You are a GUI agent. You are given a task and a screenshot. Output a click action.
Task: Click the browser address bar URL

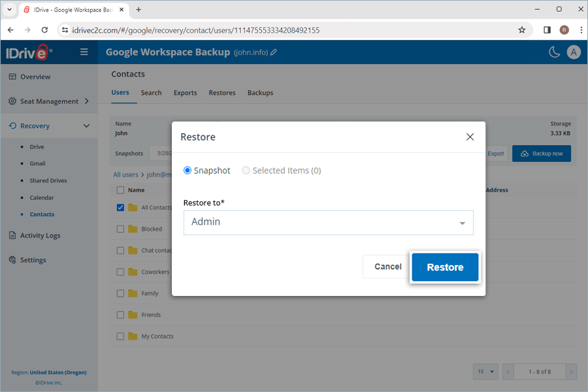(x=196, y=30)
